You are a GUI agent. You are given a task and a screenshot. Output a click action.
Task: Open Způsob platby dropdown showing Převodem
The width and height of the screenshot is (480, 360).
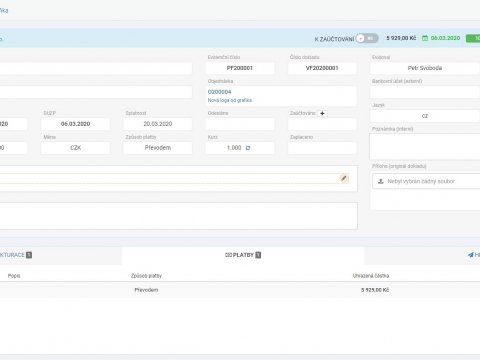tap(158, 148)
